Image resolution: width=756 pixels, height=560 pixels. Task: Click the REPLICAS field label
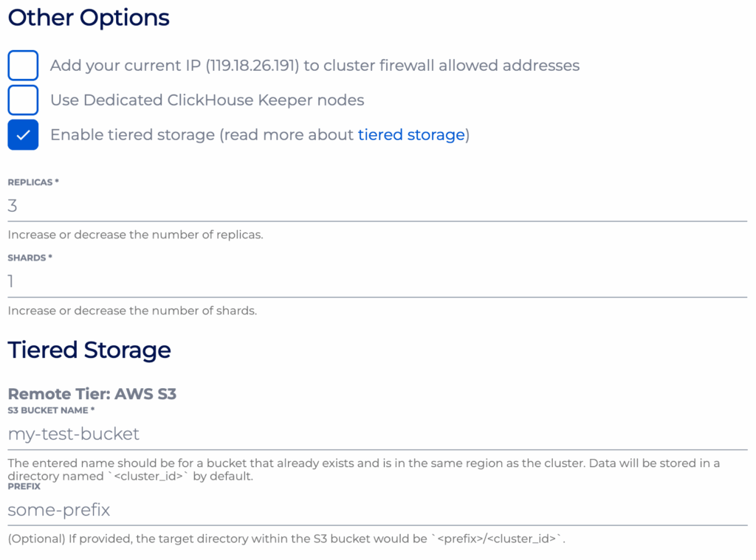click(32, 182)
